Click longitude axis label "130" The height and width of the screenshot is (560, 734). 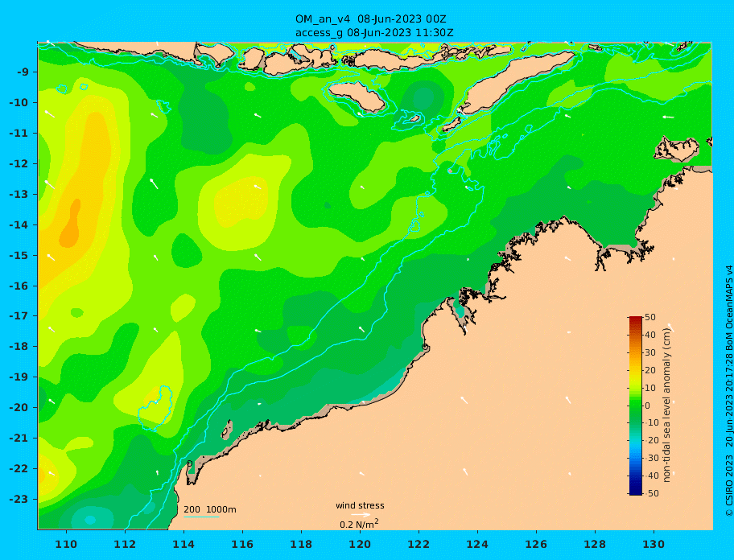click(x=654, y=545)
